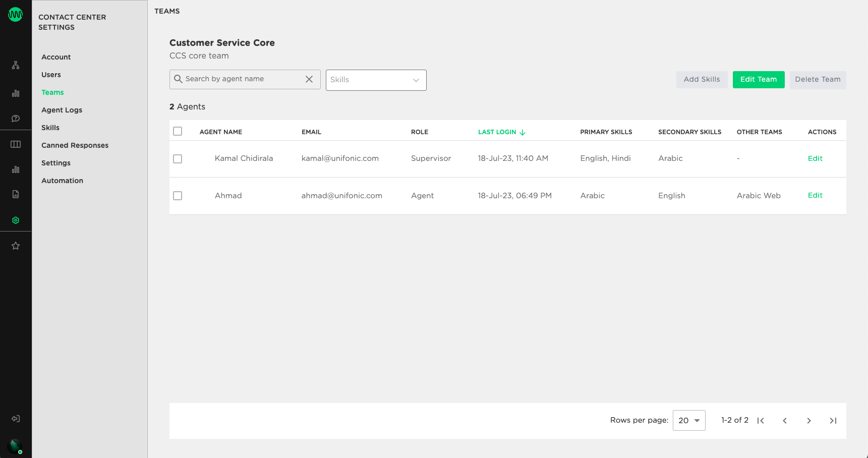Click the ROLE column header
The image size is (868, 458).
tap(420, 132)
